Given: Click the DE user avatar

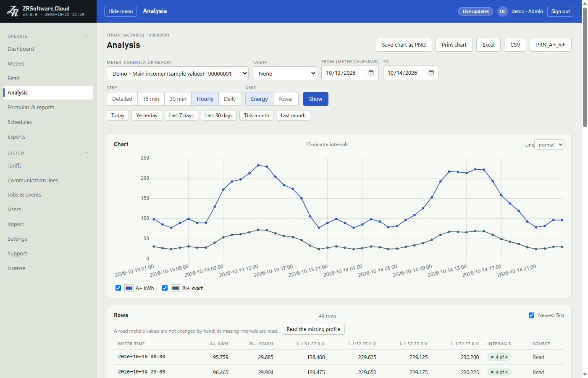Looking at the screenshot, I should pos(503,11).
